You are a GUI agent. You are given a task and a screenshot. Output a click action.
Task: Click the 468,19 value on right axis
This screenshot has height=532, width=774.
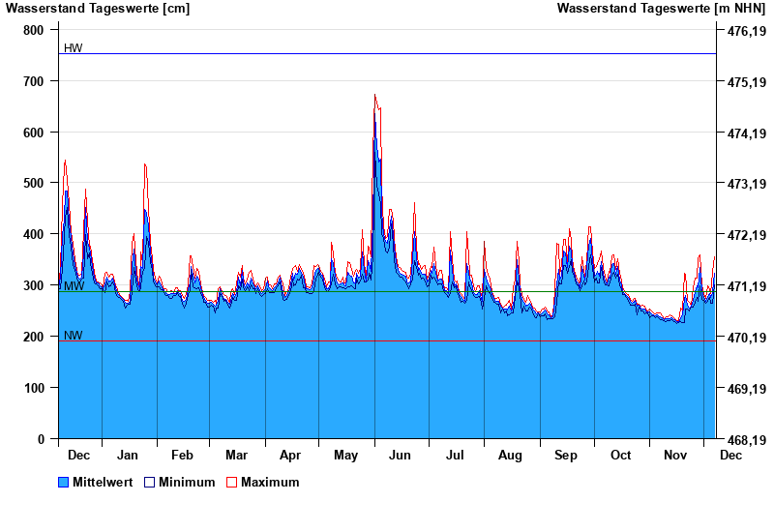tap(740, 439)
